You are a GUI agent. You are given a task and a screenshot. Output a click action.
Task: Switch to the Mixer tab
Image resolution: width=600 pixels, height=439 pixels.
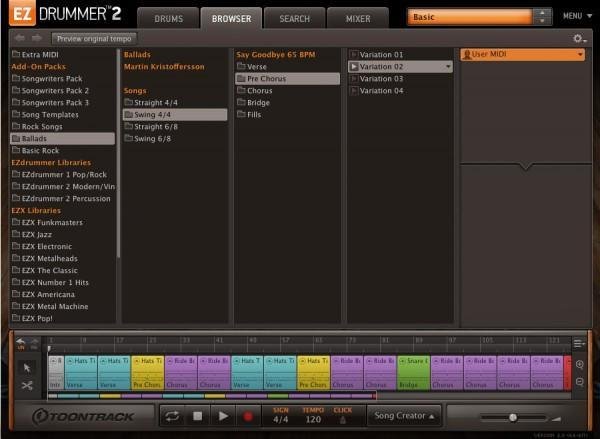pos(357,18)
